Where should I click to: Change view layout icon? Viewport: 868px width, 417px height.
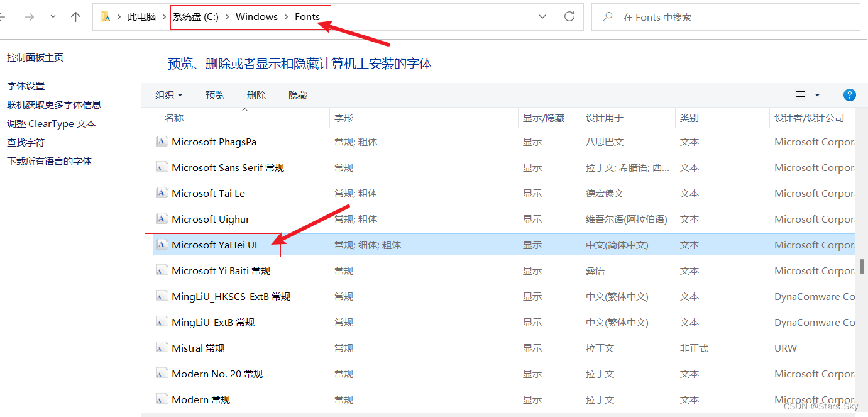click(801, 95)
